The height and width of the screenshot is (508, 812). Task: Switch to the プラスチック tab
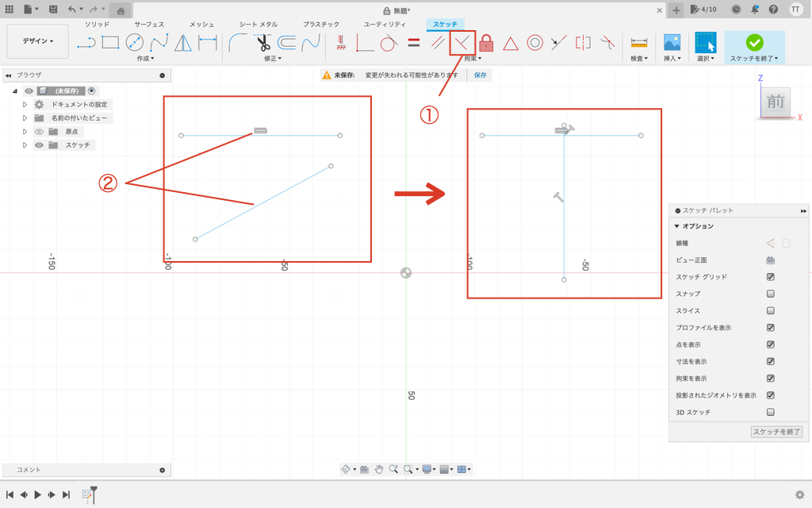click(321, 25)
